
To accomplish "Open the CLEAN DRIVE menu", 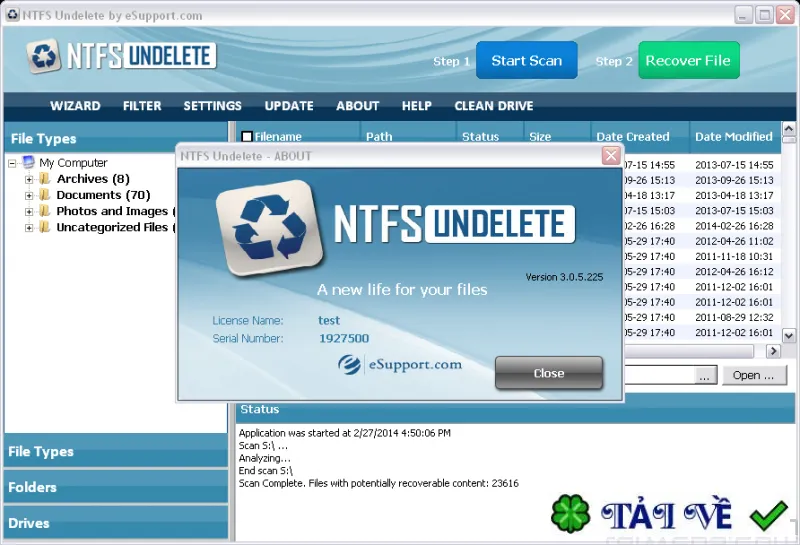I will pyautogui.click(x=494, y=106).
